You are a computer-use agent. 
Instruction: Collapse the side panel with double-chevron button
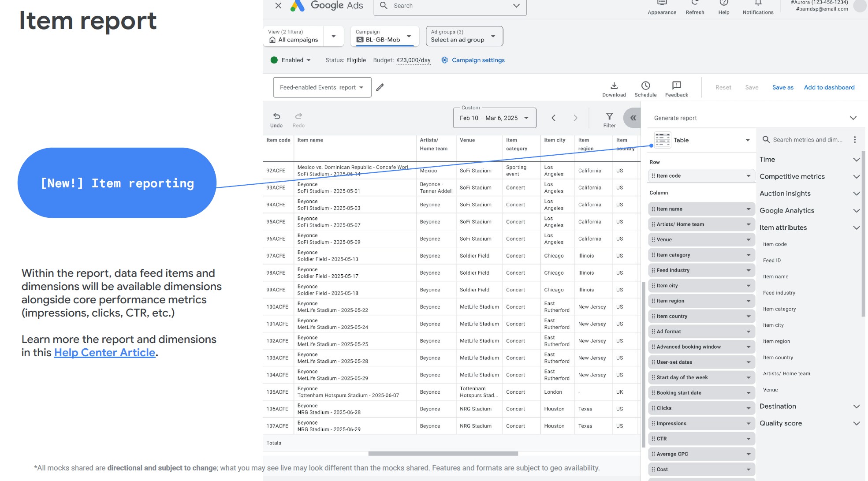(x=633, y=118)
